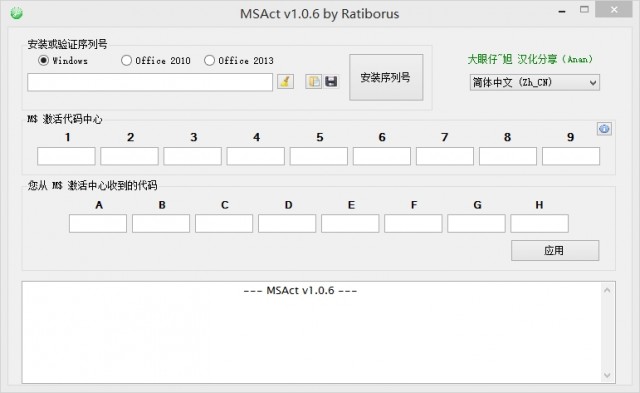Image resolution: width=640 pixels, height=393 pixels.
Task: Open the blue info icon
Action: [604, 129]
